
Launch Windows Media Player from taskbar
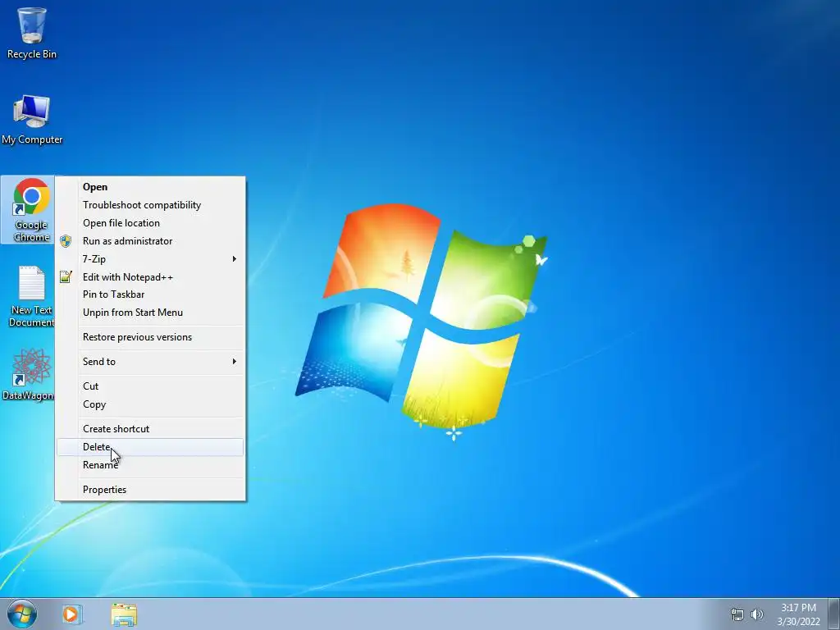click(x=71, y=614)
